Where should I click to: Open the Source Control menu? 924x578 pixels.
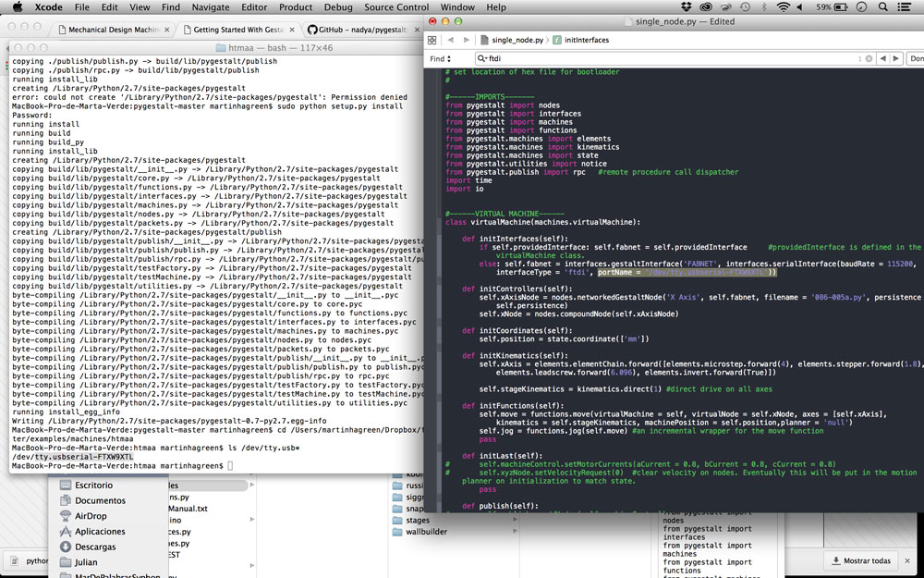(x=396, y=7)
